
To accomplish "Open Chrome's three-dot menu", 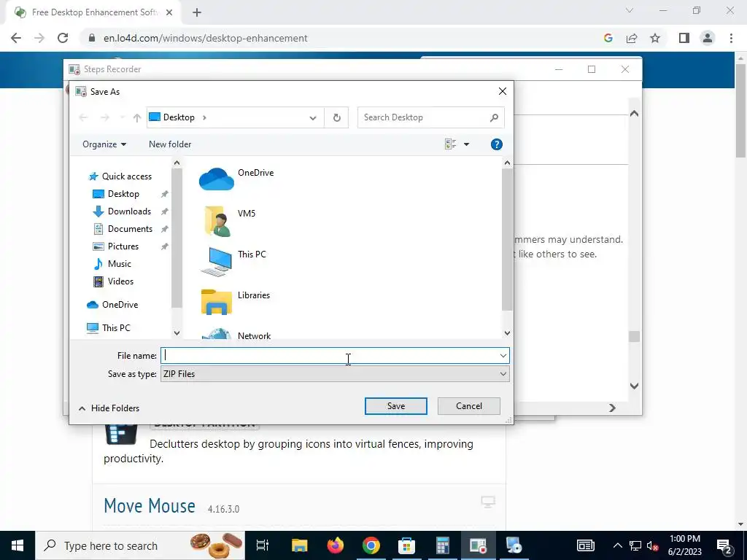I will 731,38.
